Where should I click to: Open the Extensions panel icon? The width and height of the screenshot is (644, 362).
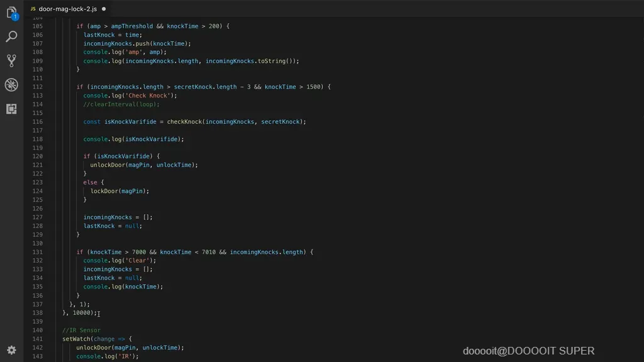click(x=11, y=109)
